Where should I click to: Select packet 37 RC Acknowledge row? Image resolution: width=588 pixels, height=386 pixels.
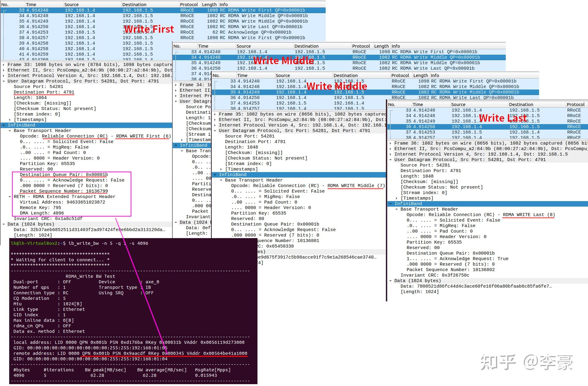(163, 32)
